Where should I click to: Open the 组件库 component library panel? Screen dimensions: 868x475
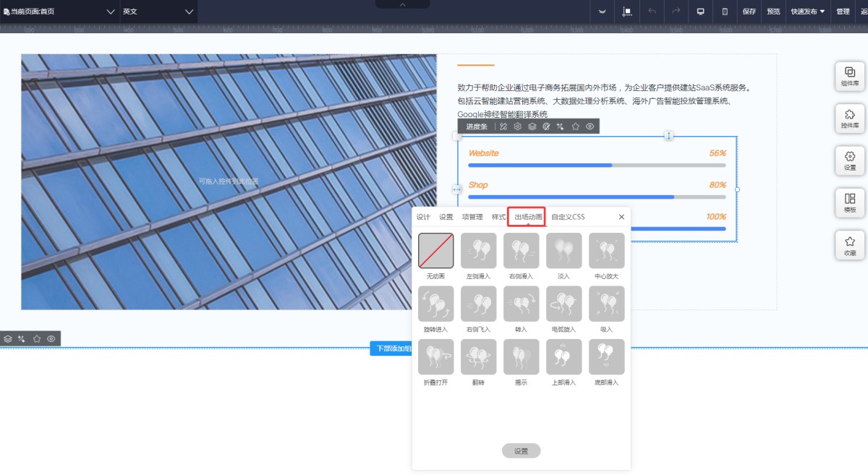tap(850, 76)
